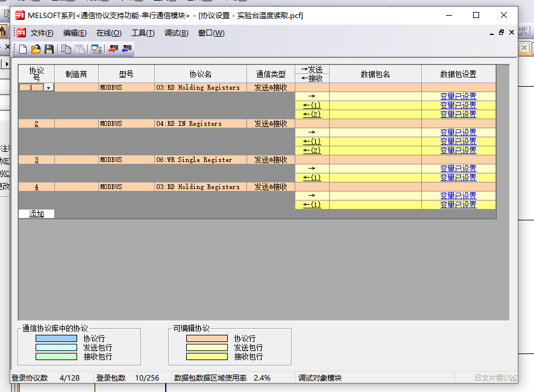Select protocol name cell 06:WR Single Register

(201, 160)
